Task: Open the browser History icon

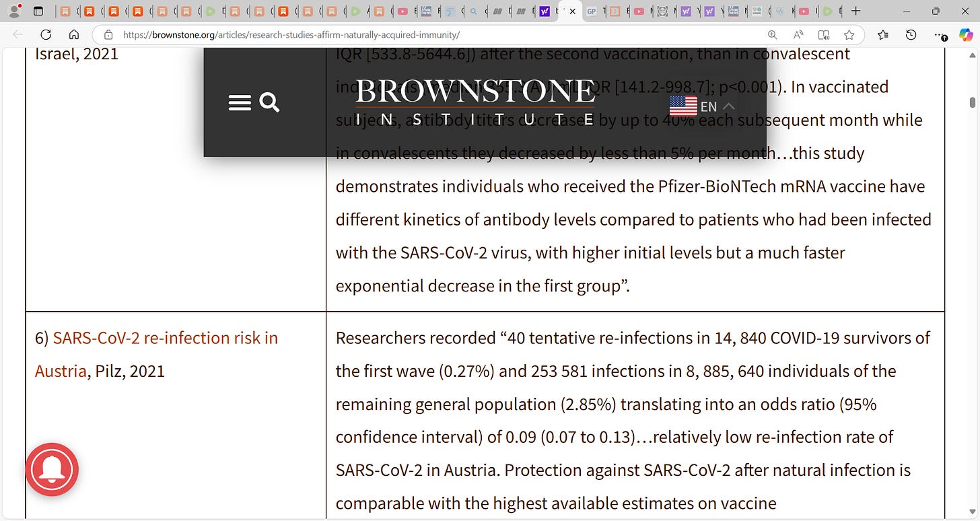Action: pos(911,35)
